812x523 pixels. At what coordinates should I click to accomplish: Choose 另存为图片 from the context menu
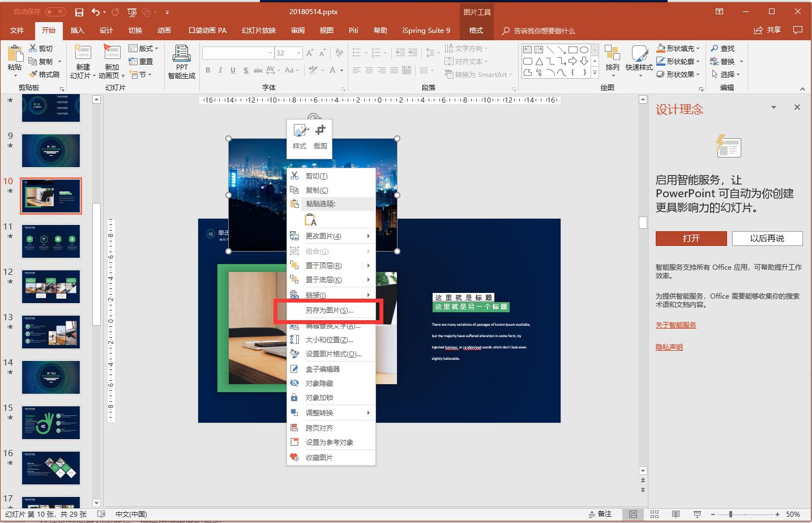pos(329,311)
